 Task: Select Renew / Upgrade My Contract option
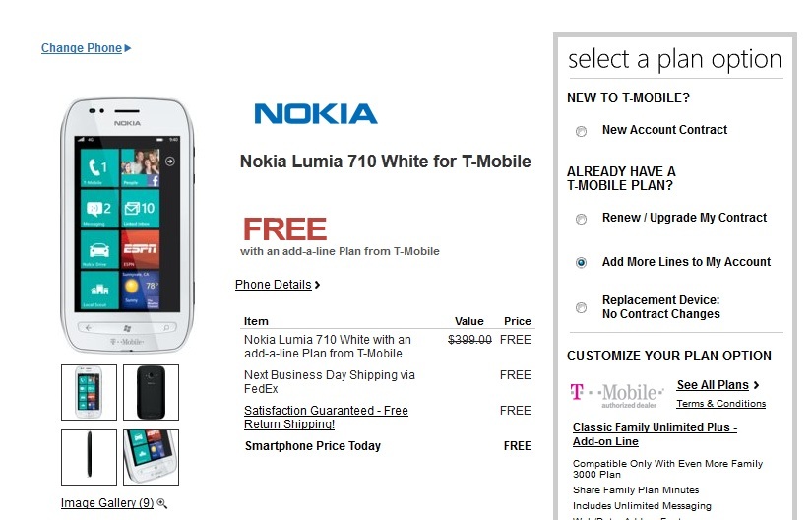(581, 219)
